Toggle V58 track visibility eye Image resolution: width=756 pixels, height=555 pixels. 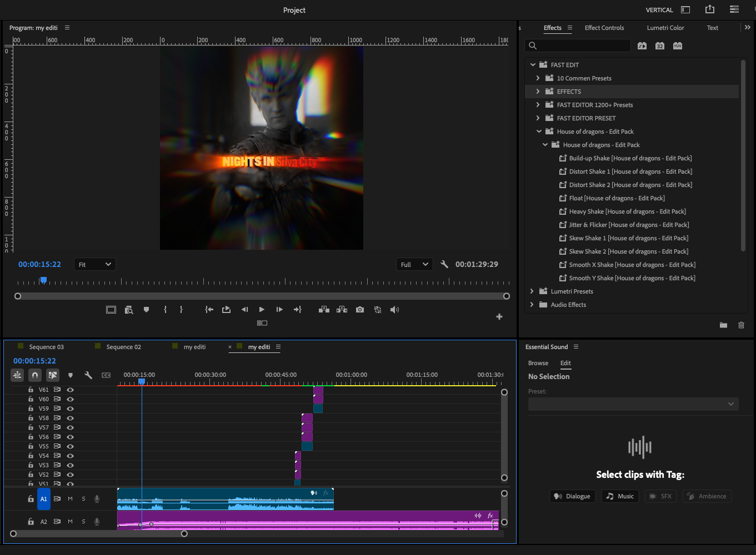click(x=71, y=418)
